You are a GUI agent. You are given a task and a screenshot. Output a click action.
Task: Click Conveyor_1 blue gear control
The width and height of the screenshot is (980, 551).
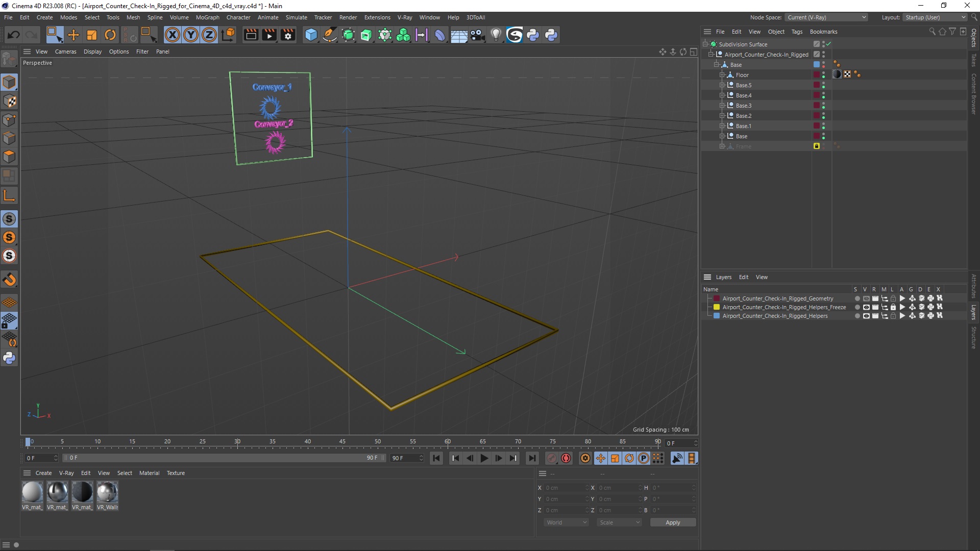[x=270, y=108]
